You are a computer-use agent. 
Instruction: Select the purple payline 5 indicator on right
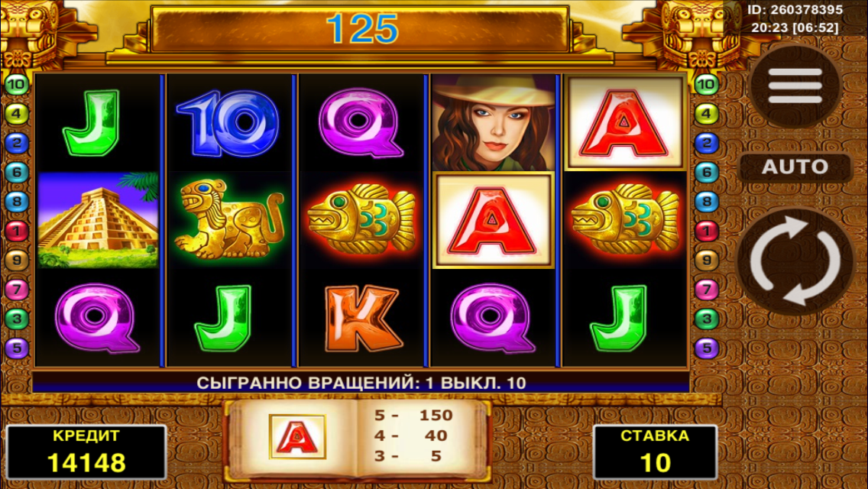(706, 348)
